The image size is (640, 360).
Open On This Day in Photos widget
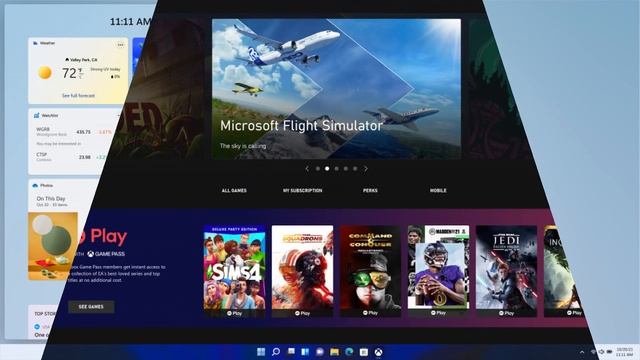pyautogui.click(x=51, y=198)
